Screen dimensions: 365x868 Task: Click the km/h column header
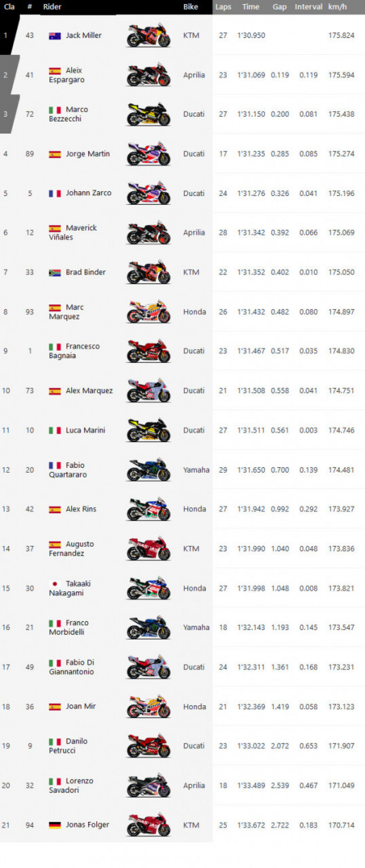click(x=337, y=7)
